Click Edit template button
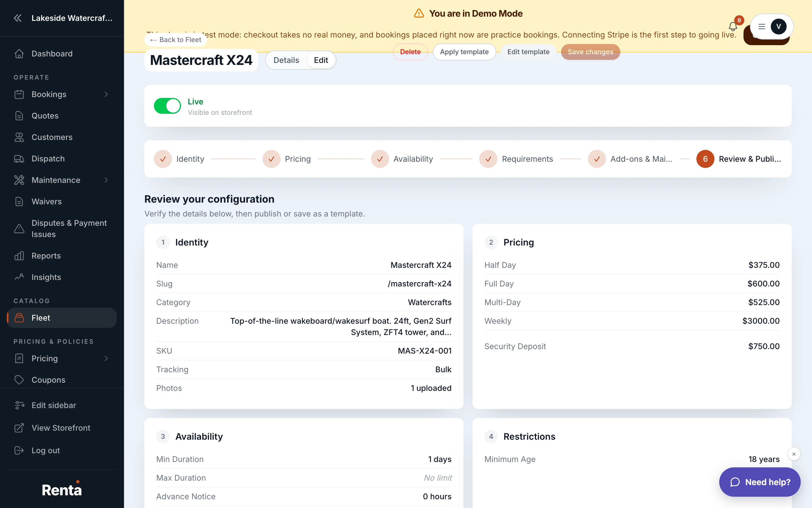The height and width of the screenshot is (508, 812). (528, 52)
